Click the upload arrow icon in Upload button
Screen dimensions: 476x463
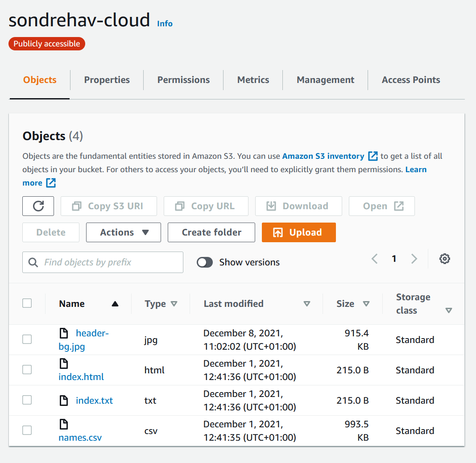pos(278,232)
